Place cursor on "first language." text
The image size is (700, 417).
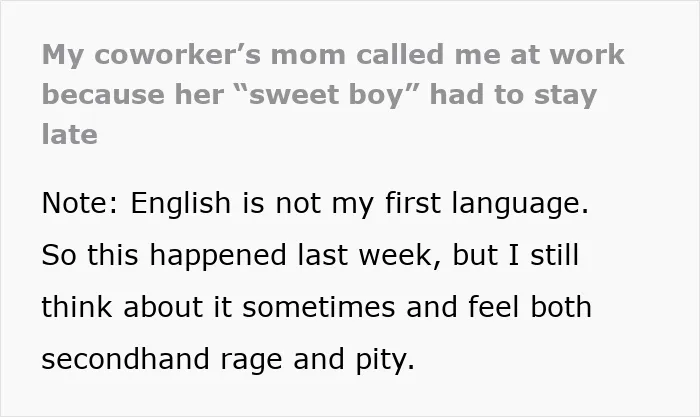(x=487, y=204)
